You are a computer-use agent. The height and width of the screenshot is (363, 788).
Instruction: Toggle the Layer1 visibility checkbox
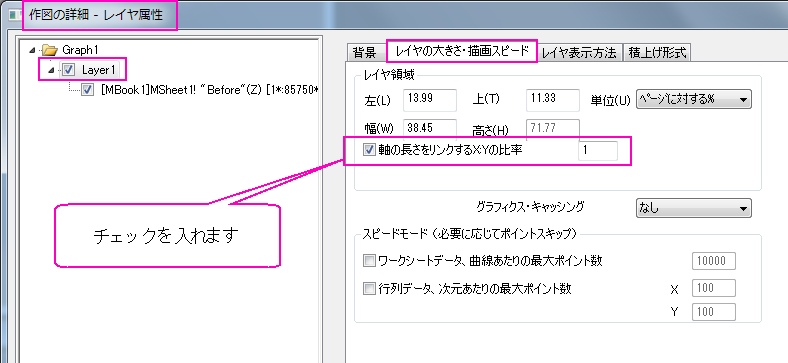(x=68, y=70)
